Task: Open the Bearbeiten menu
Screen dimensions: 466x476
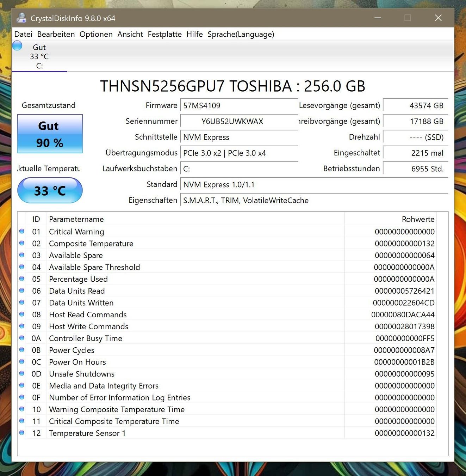Action: (x=56, y=34)
